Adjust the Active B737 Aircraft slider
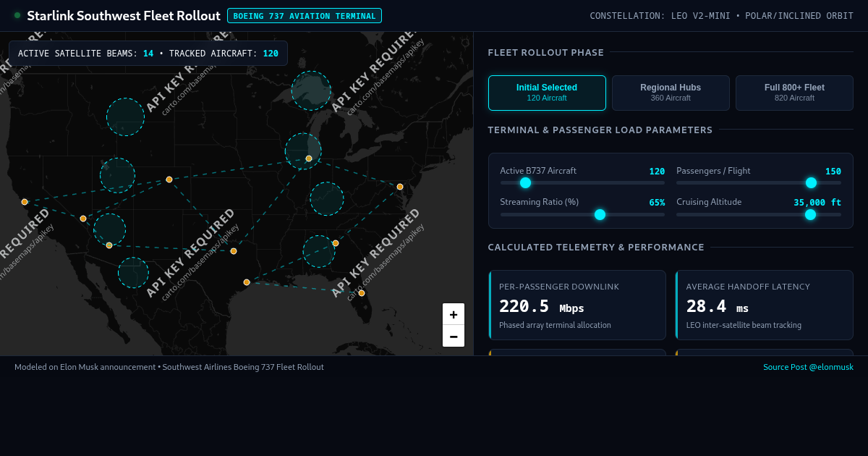The width and height of the screenshot is (868, 456). coord(582,182)
